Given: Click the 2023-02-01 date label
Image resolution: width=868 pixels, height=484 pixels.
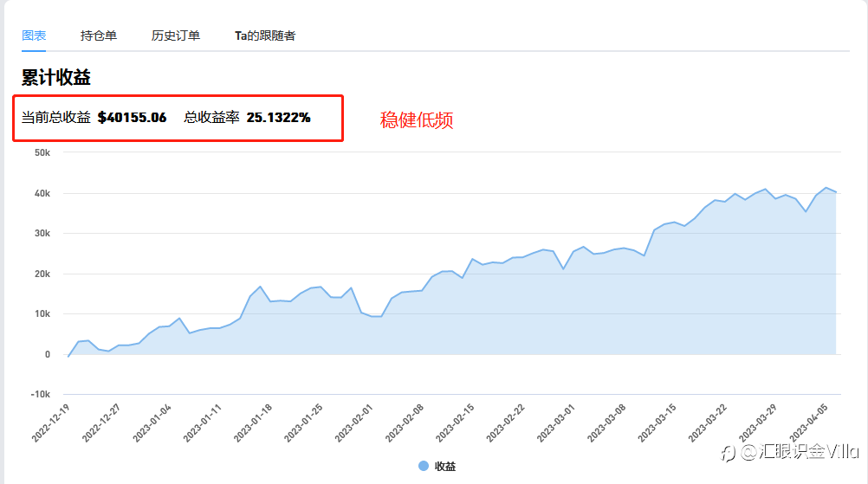Looking at the screenshot, I should (353, 423).
